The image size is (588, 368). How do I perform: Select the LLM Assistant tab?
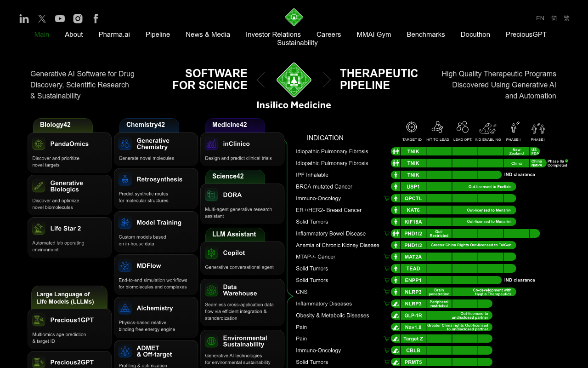point(236,235)
